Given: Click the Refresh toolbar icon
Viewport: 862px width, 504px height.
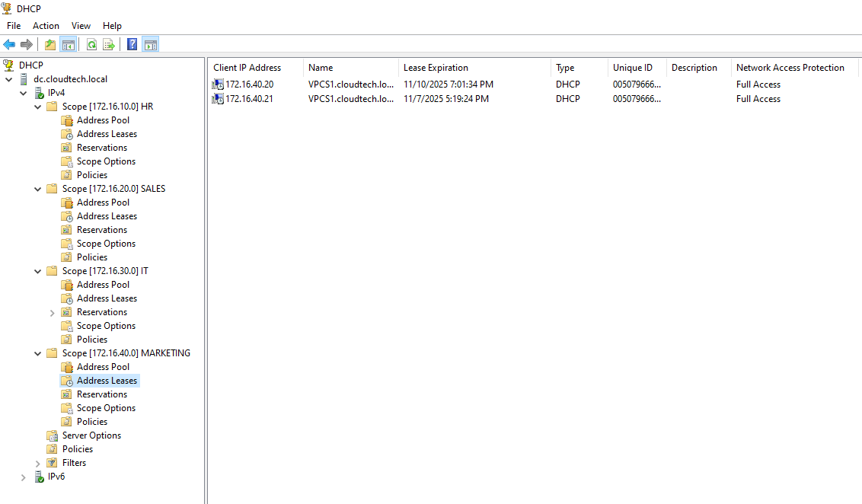Looking at the screenshot, I should point(91,45).
